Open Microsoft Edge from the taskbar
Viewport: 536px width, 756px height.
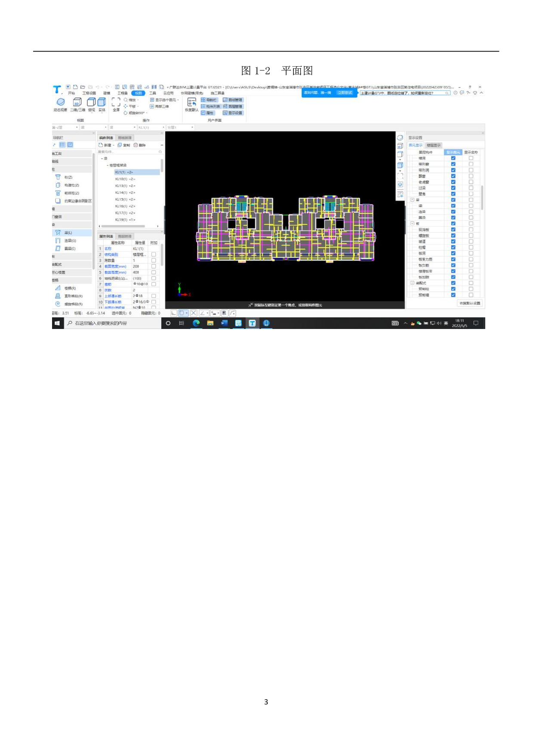[196, 323]
